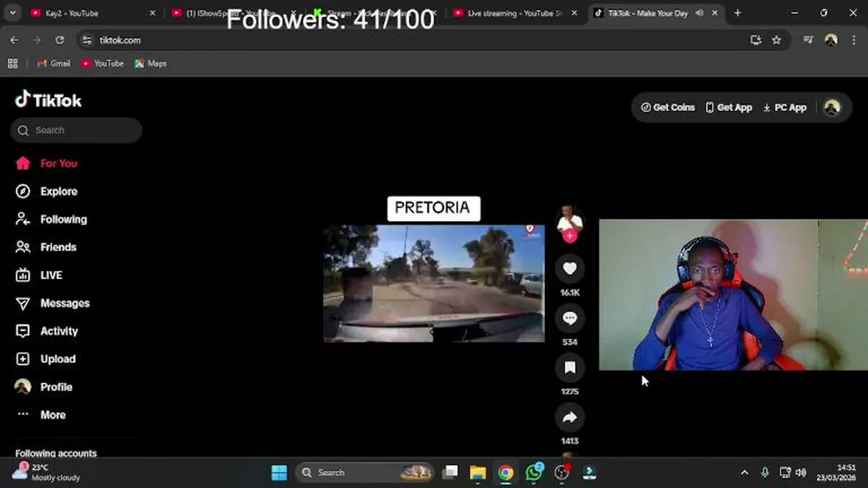Follow creator via red plus badge
The image size is (868, 488).
pos(570,236)
